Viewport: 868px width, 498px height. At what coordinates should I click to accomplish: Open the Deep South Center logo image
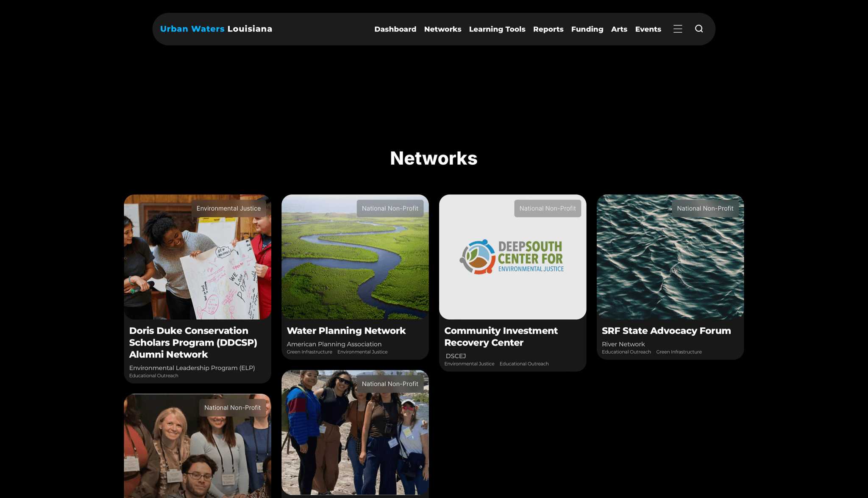513,257
